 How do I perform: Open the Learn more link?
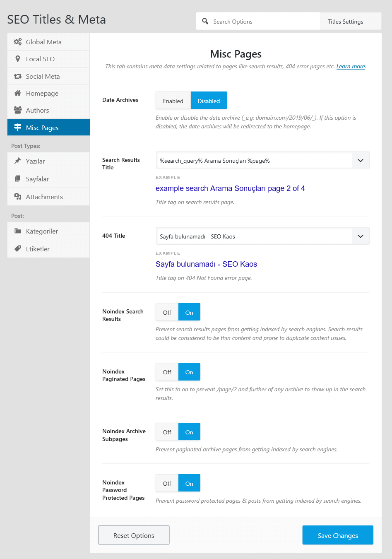click(351, 66)
